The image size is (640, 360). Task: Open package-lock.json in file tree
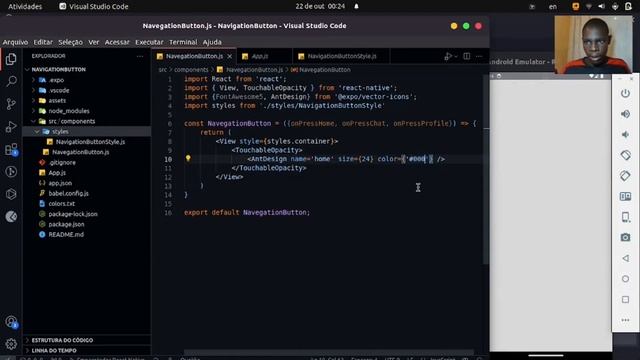click(73, 214)
